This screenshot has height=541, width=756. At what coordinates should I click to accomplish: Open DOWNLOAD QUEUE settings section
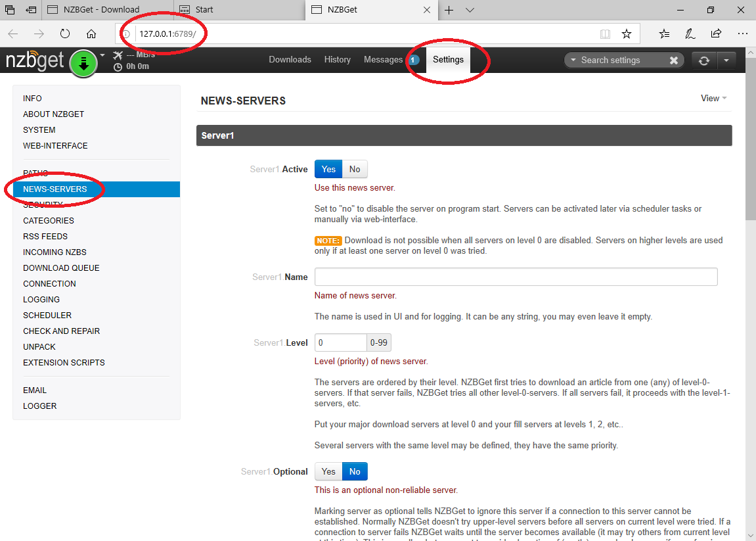pos(61,268)
